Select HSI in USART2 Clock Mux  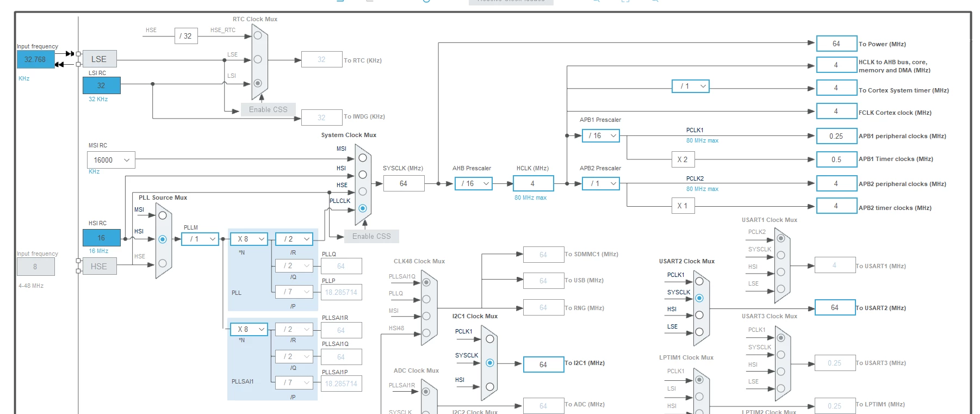699,315
